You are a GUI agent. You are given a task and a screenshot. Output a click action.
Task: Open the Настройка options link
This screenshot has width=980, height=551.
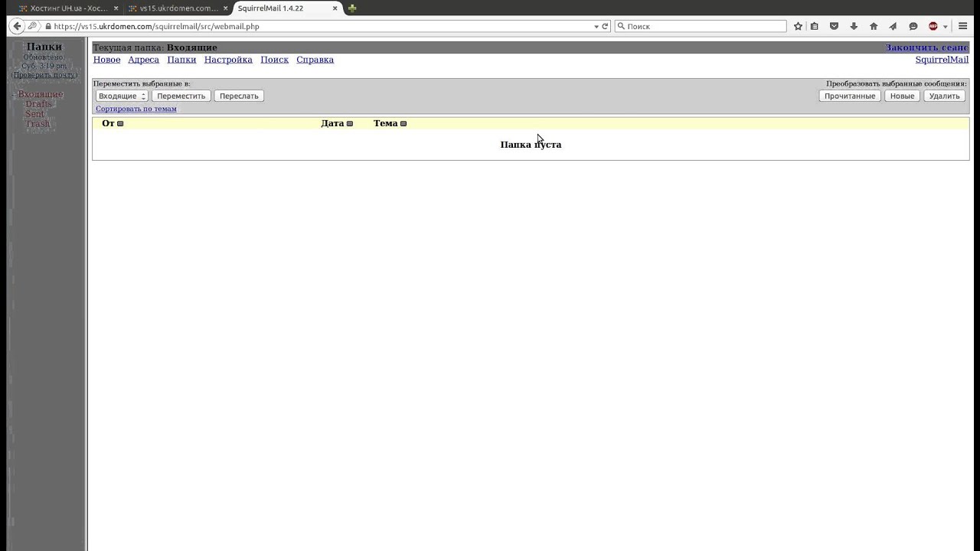point(228,60)
